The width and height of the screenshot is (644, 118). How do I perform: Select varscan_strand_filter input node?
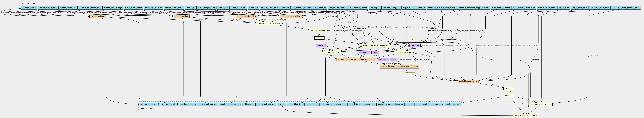click(68, 8)
